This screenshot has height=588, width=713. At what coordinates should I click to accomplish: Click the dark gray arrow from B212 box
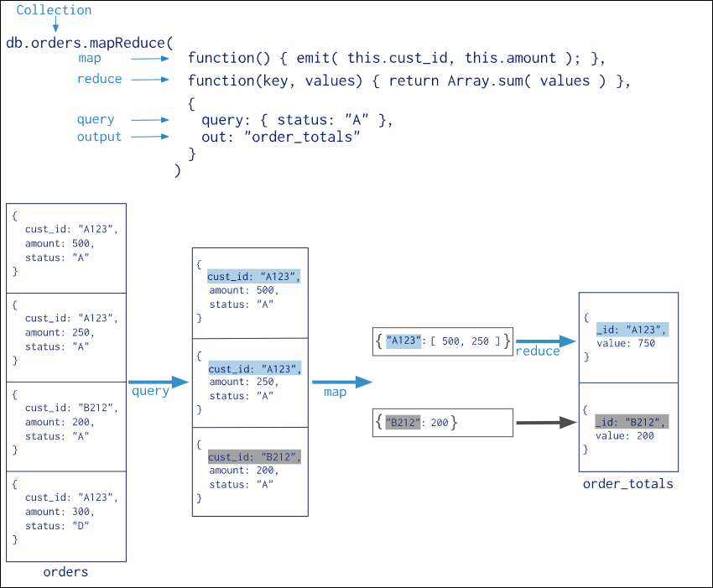547,423
